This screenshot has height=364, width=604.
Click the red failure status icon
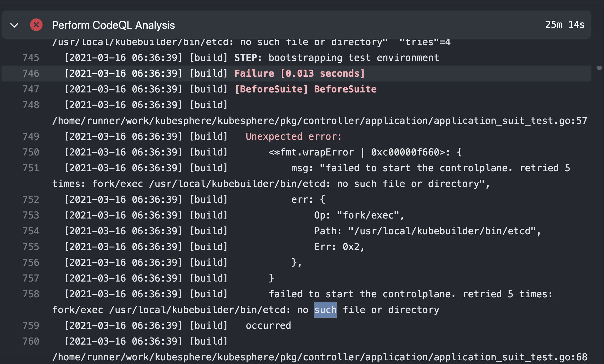36,25
